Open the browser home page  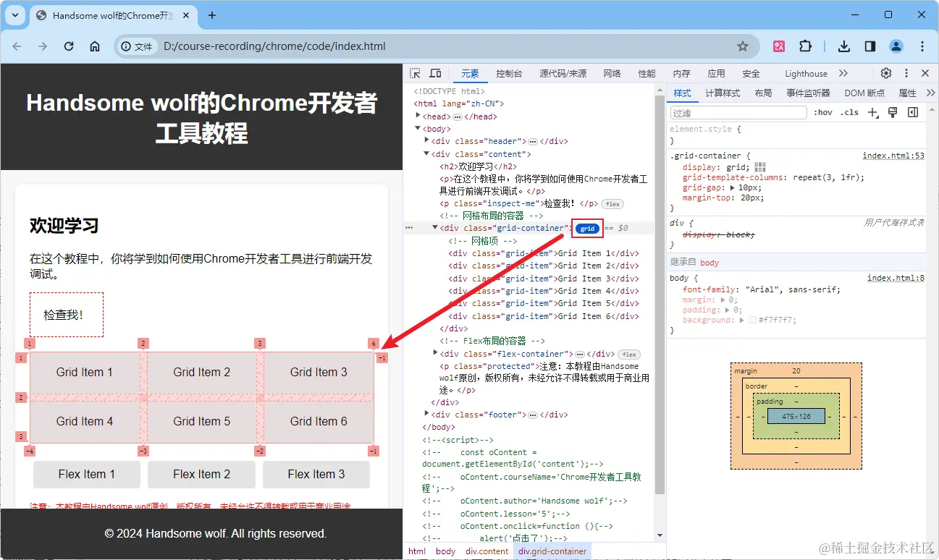point(95,46)
